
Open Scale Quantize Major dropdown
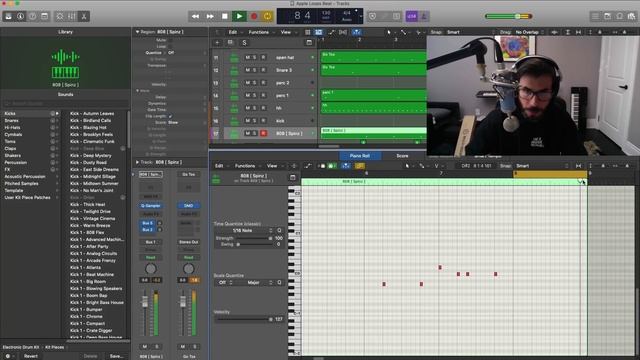pos(255,282)
